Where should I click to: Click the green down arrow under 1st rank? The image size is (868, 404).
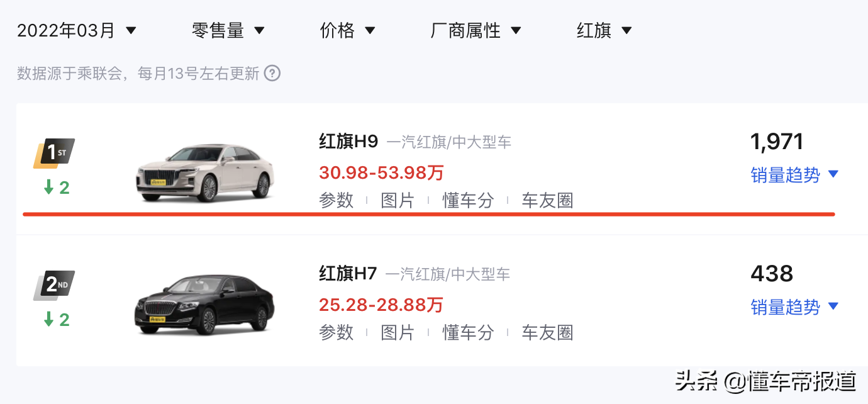(49, 187)
